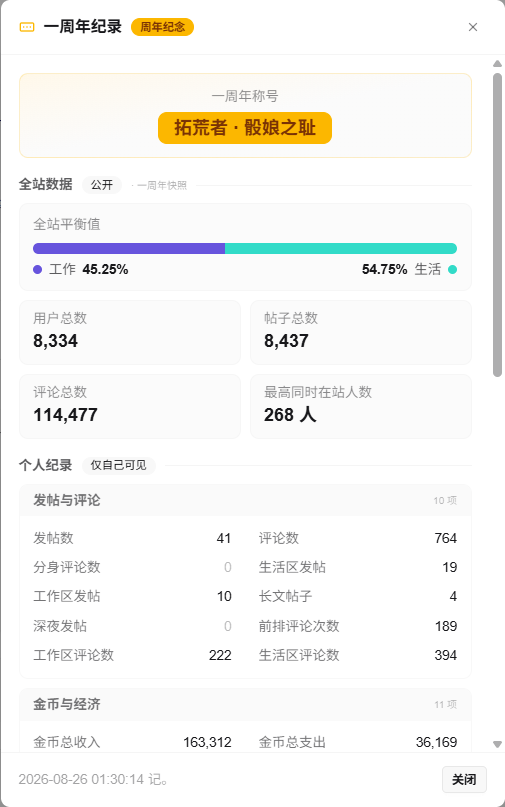Close the 一周年纪录 dialog with the X
The image size is (505, 807).
473,27
